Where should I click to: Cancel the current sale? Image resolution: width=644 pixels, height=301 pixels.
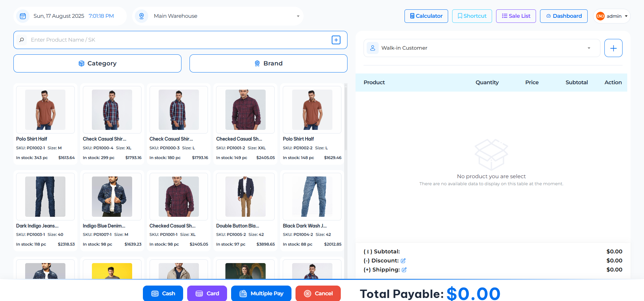318,293
